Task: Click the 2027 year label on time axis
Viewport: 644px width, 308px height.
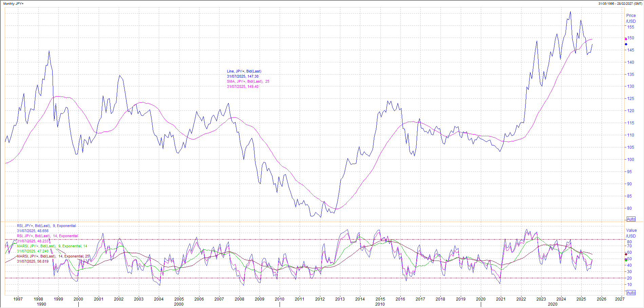Action: [x=620, y=299]
